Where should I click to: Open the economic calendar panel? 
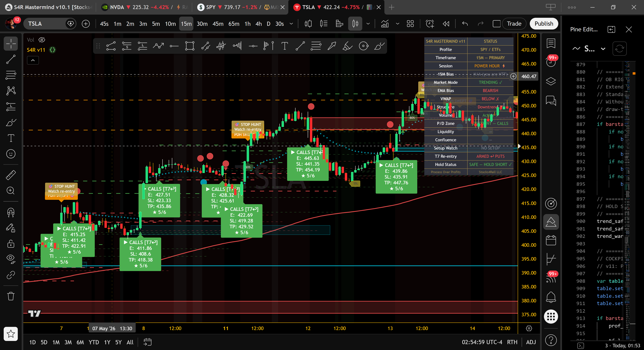pos(551,240)
